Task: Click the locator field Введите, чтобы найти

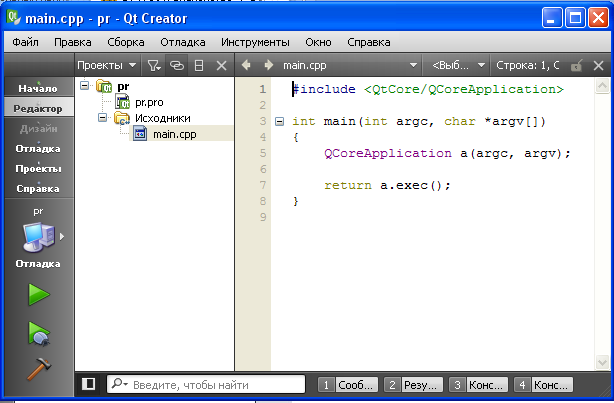Action: point(206,384)
